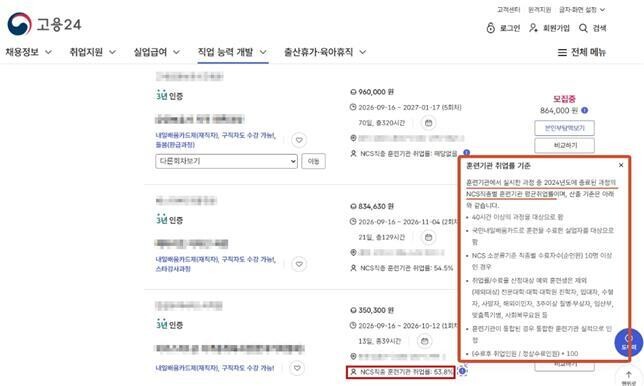644x386 pixels.
Task: Select the 834,630 원 price
Action: click(x=376, y=206)
